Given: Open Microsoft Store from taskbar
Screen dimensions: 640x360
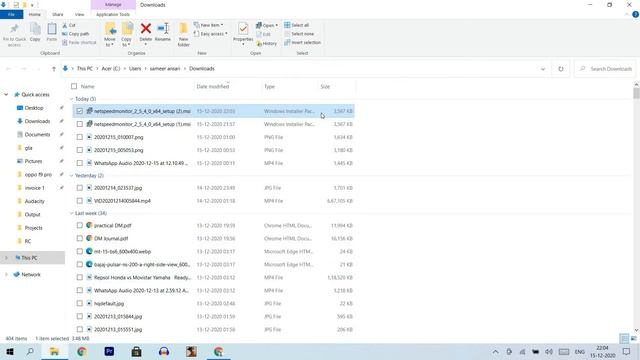Looking at the screenshot, I should coord(136,351).
